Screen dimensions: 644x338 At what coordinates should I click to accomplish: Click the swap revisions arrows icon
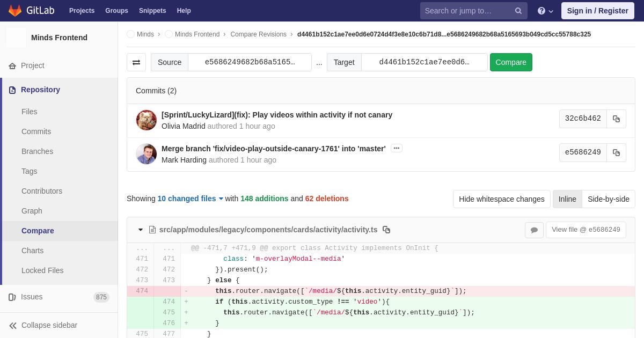136,62
